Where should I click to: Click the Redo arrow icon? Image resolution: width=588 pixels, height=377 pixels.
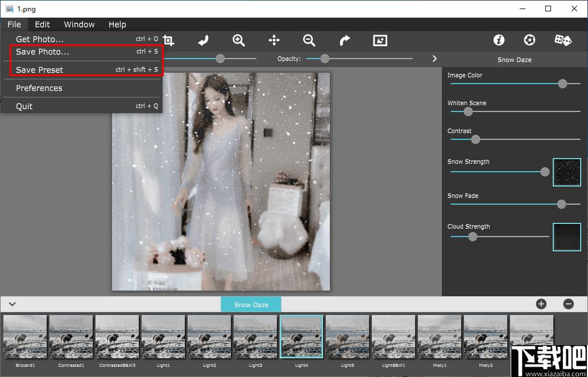[345, 40]
